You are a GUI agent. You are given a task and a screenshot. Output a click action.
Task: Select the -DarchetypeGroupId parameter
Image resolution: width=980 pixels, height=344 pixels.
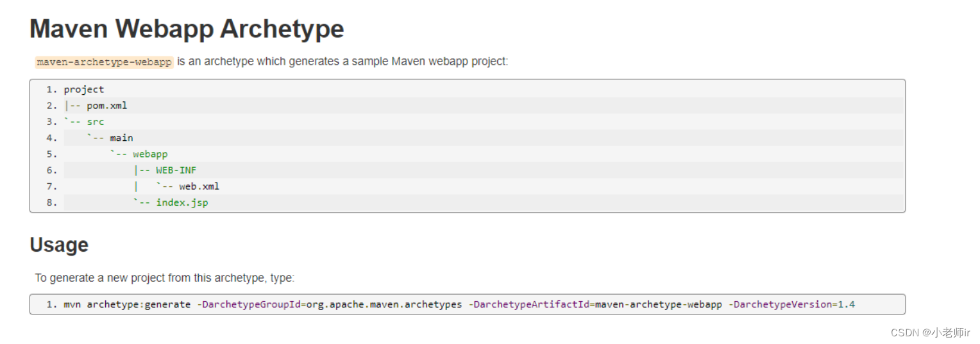(248, 304)
